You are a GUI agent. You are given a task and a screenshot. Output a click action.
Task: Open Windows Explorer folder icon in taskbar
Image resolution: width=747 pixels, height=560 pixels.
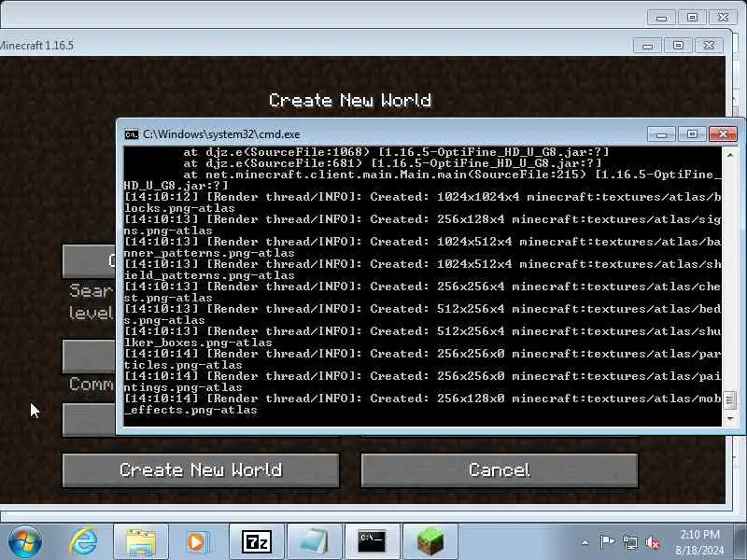tap(141, 542)
